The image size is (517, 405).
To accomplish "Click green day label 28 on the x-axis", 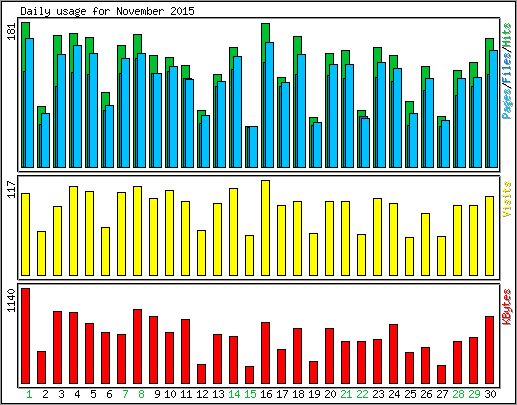I will [458, 394].
